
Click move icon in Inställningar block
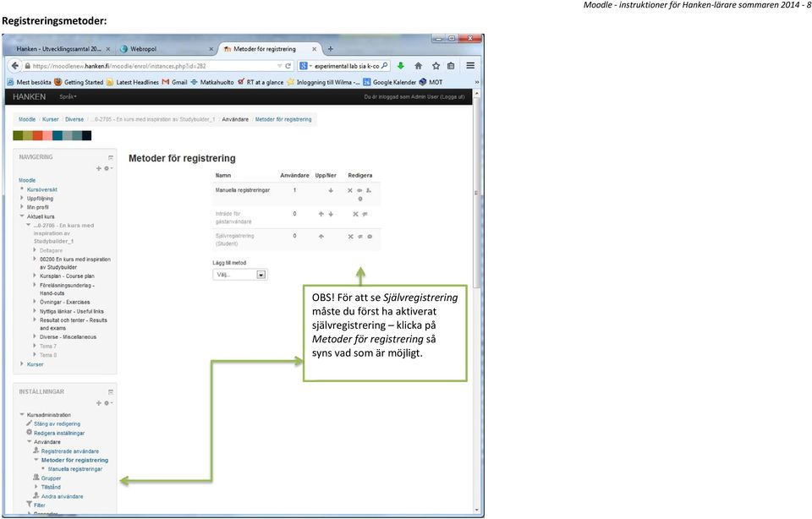coord(99,403)
